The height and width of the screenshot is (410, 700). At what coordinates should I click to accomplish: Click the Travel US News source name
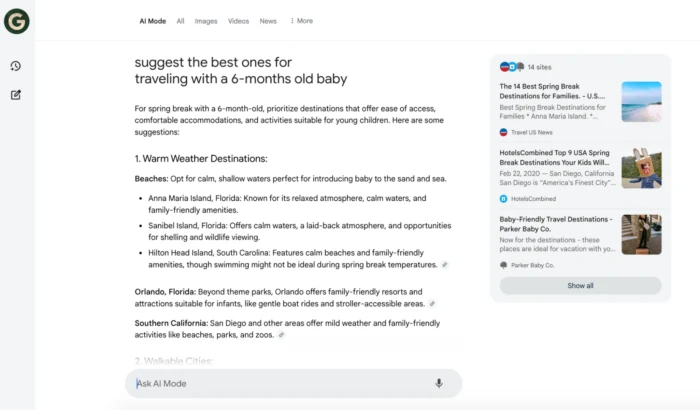532,132
